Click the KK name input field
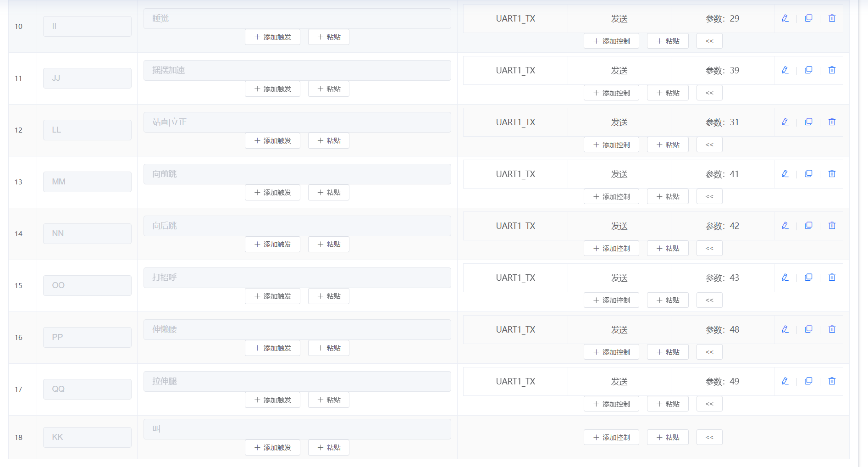Viewport: 868px width, 467px height. [87, 437]
